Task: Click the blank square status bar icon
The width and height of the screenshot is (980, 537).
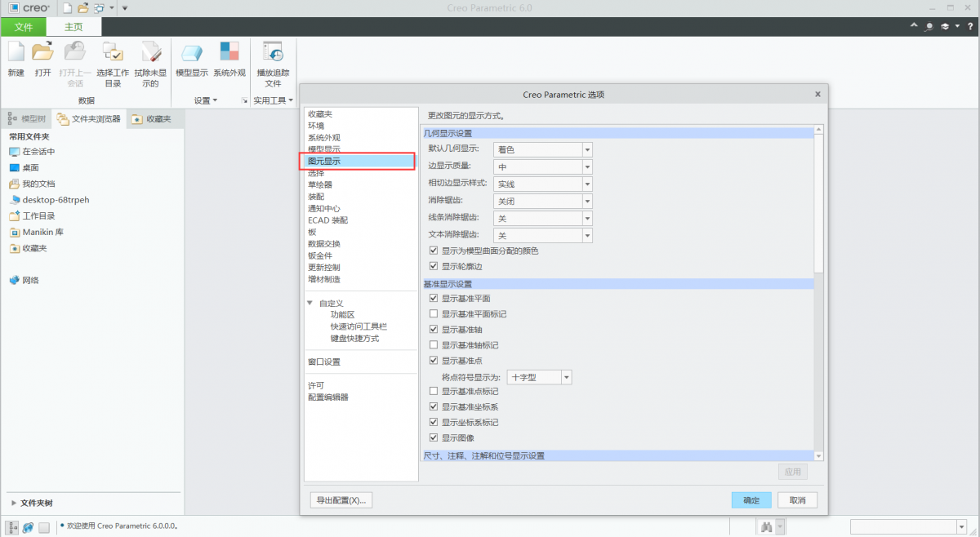Action: [44, 528]
